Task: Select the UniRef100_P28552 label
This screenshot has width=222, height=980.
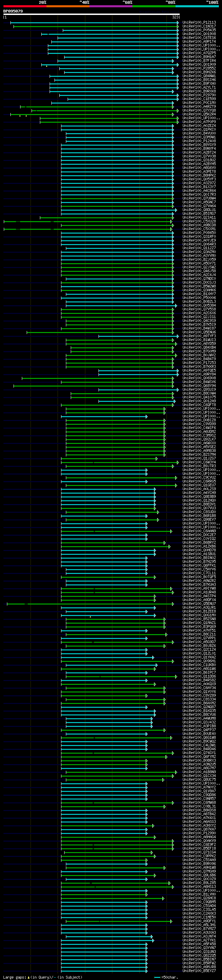Action: 199,68
